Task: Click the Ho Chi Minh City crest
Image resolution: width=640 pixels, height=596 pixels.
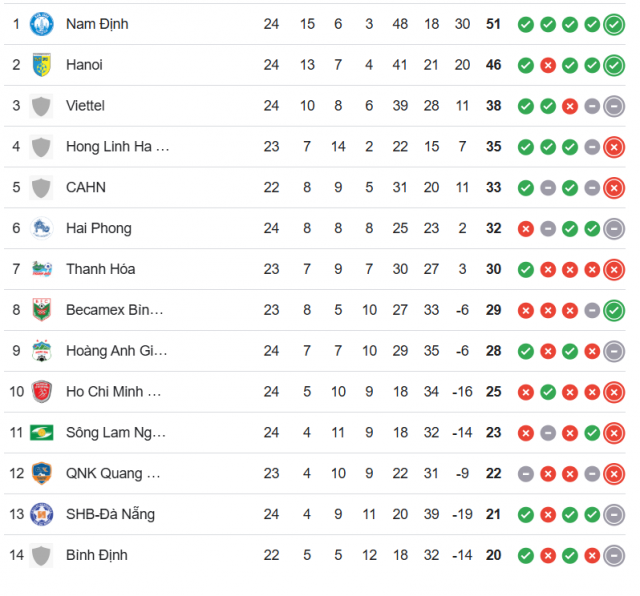Action: tap(42, 391)
